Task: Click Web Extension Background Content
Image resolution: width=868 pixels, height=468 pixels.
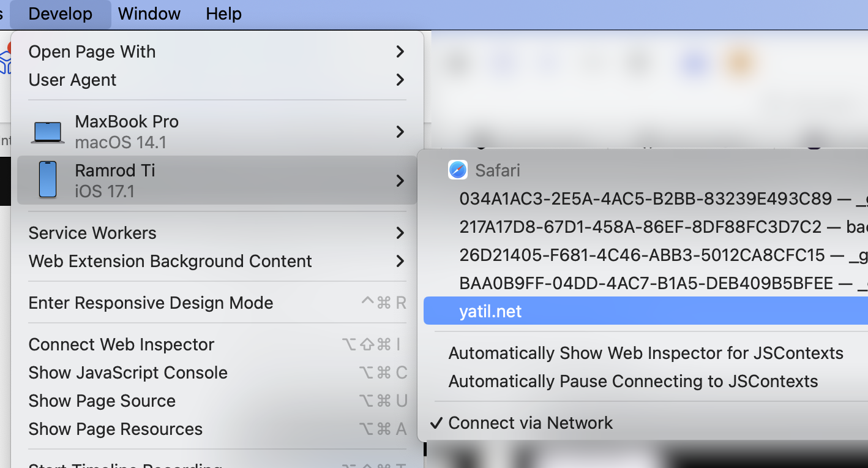Action: click(170, 261)
